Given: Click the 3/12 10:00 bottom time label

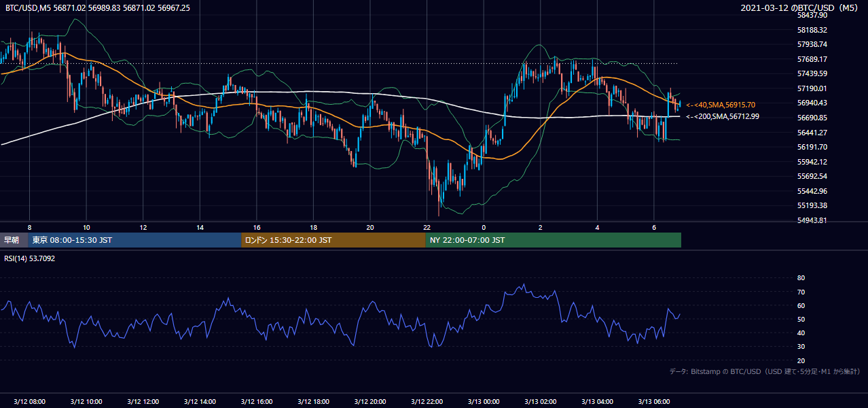Looking at the screenshot, I should pyautogui.click(x=86, y=401).
